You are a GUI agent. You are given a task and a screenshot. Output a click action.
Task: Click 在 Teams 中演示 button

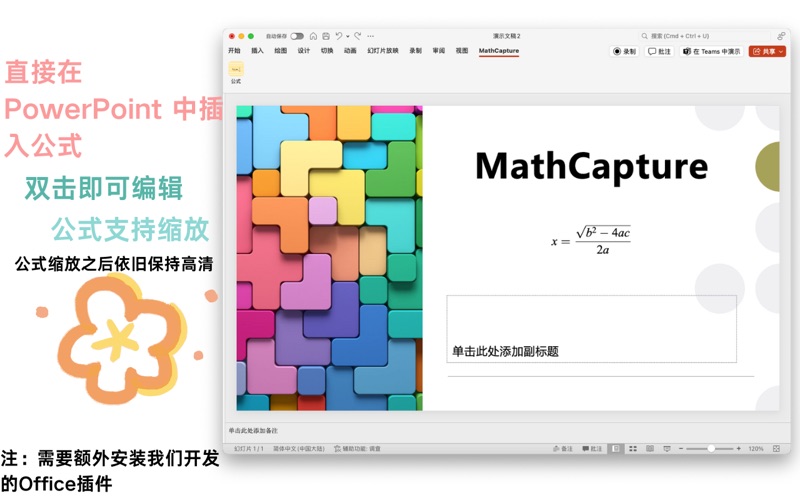tap(711, 51)
